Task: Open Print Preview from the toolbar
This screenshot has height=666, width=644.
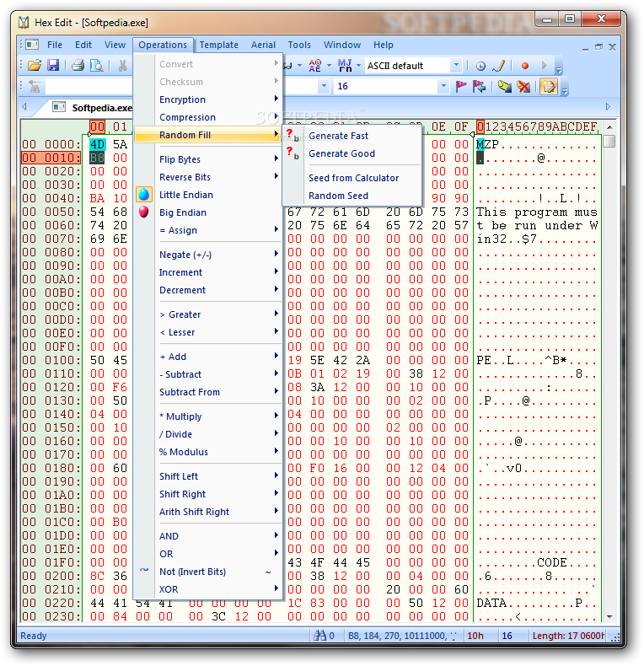Action: tap(97, 66)
